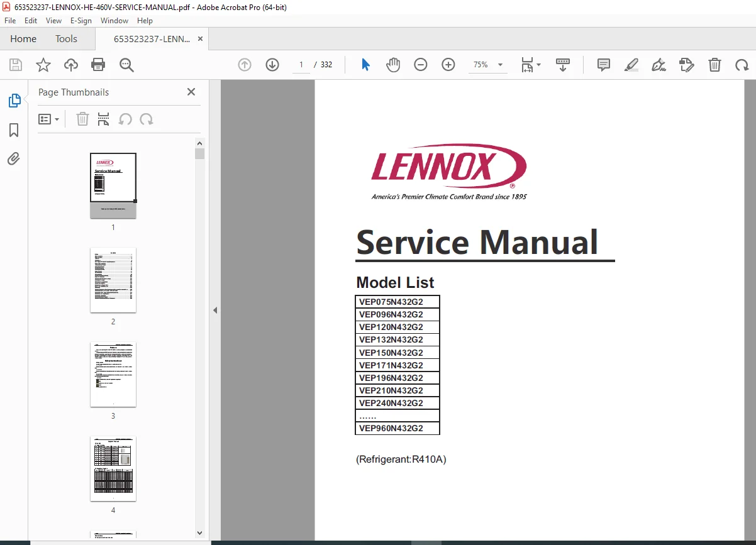Viewport: 756px width, 545px height.
Task: Click the upload to cloud icon
Action: click(x=71, y=65)
